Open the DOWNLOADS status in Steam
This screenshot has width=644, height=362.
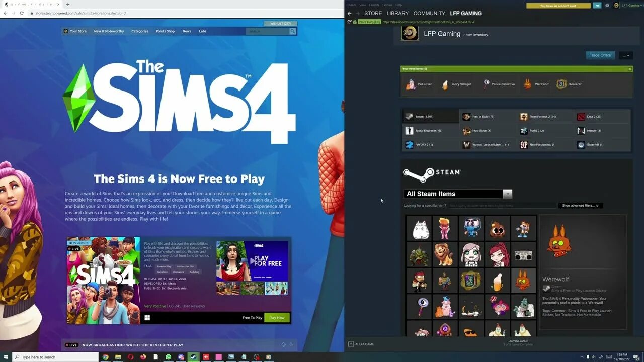pos(518,342)
